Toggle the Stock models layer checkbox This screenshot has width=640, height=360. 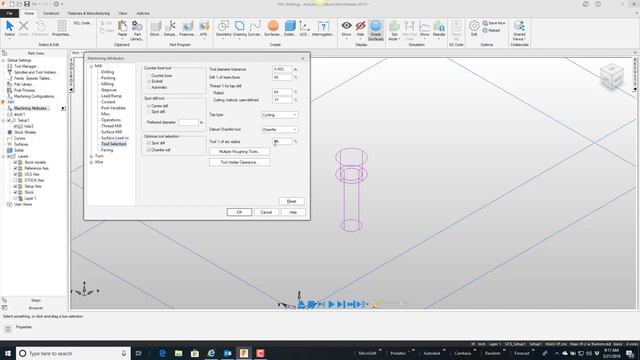[15, 162]
